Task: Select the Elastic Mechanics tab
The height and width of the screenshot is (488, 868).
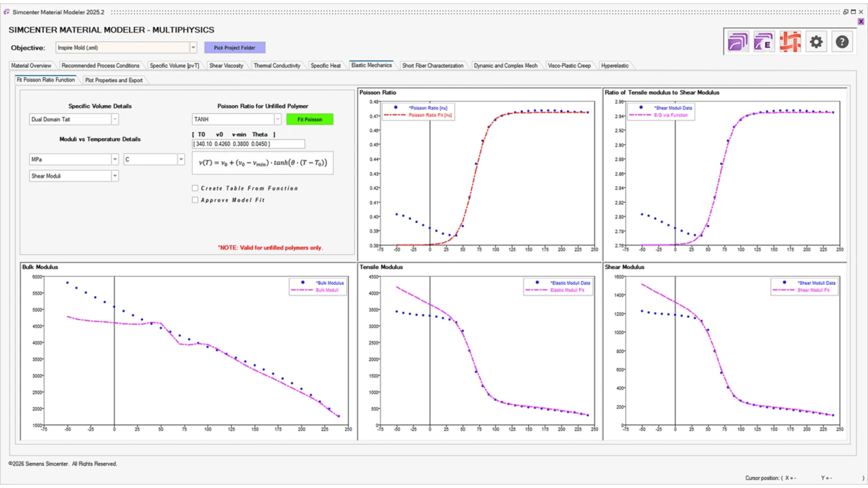Action: (x=371, y=65)
